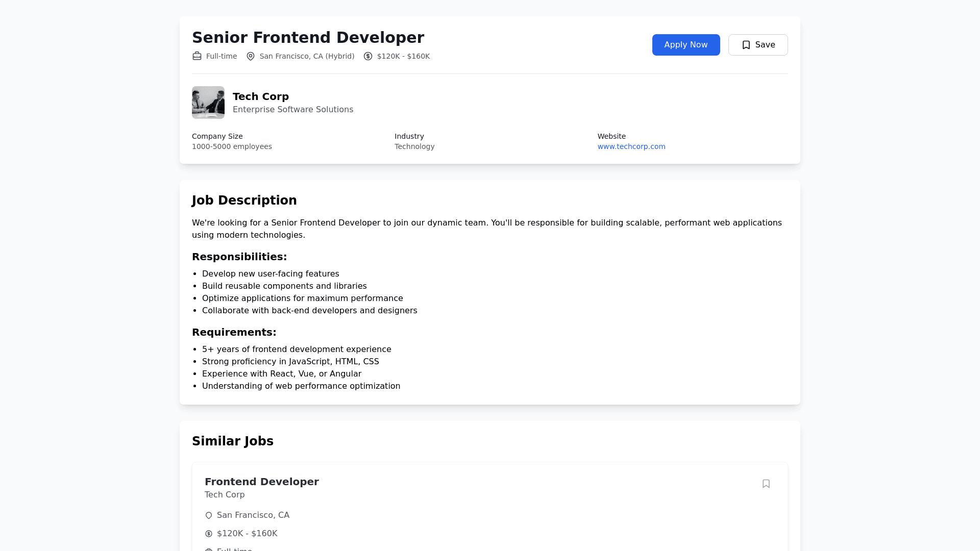
Task: Open the www.techcorp.com website link
Action: pyautogui.click(x=631, y=146)
